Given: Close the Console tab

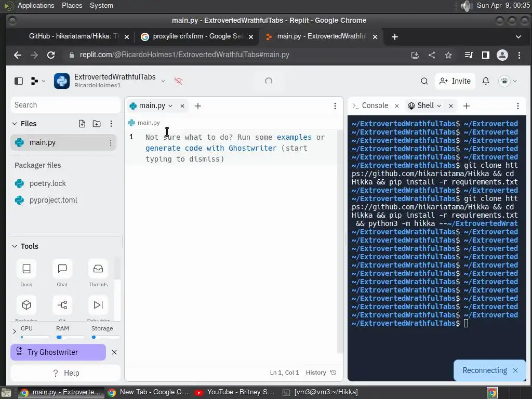Looking at the screenshot, I should pos(396,106).
